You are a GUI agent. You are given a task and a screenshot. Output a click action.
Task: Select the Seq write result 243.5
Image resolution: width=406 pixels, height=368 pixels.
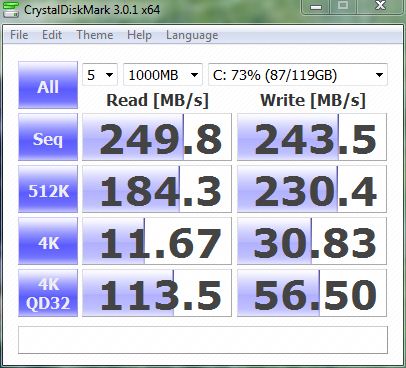coord(312,137)
